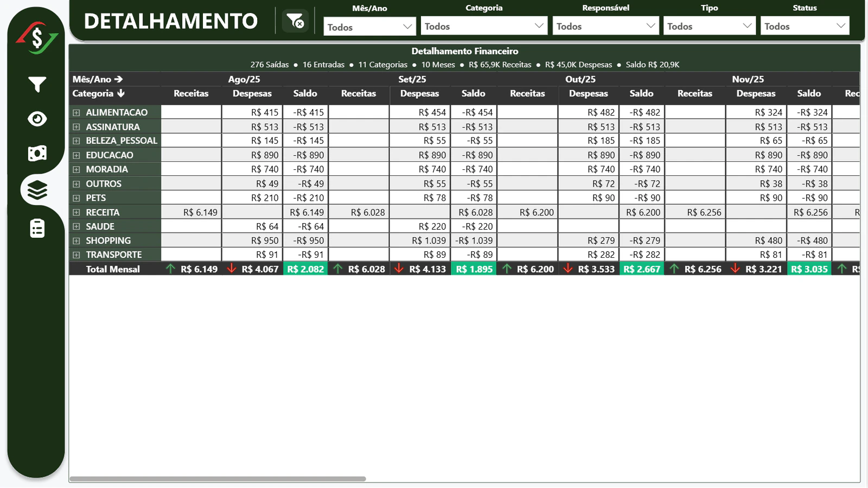This screenshot has width=868, height=488.
Task: Select the stacked layers page icon
Action: click(x=37, y=191)
